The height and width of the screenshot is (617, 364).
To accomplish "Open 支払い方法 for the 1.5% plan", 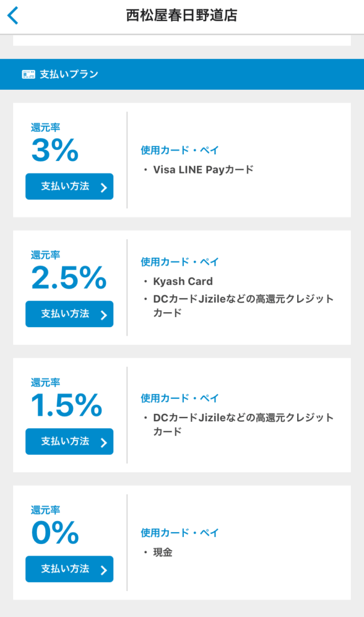I will coord(69,442).
